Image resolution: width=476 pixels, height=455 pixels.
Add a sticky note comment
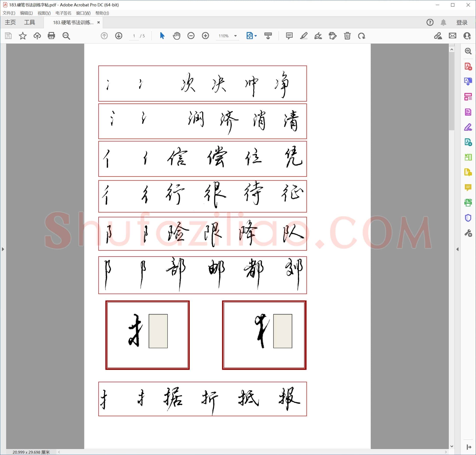(x=289, y=36)
